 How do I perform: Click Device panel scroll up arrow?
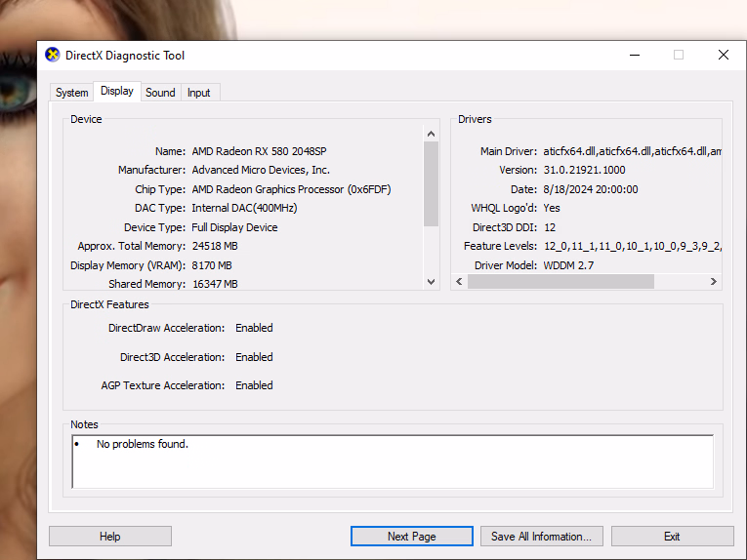coord(432,134)
